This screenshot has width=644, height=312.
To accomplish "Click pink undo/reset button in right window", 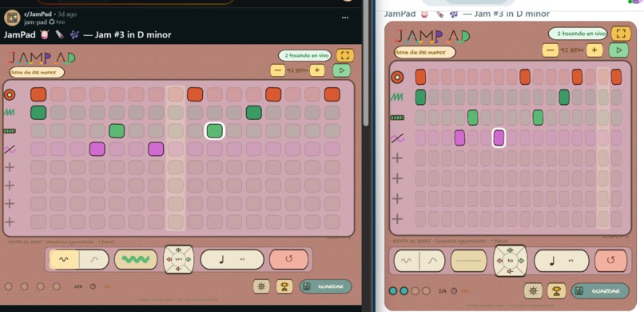I will [x=610, y=261].
